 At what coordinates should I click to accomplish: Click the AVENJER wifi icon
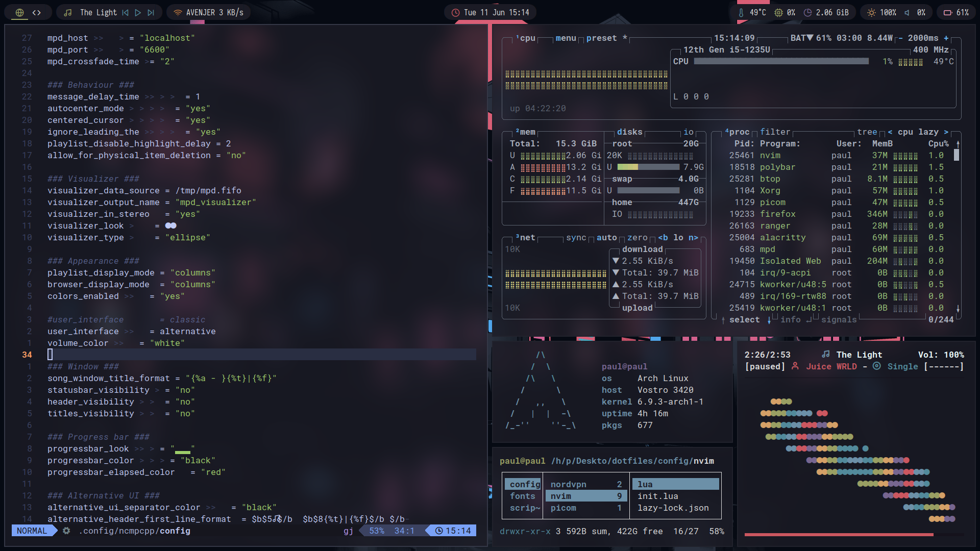(178, 12)
